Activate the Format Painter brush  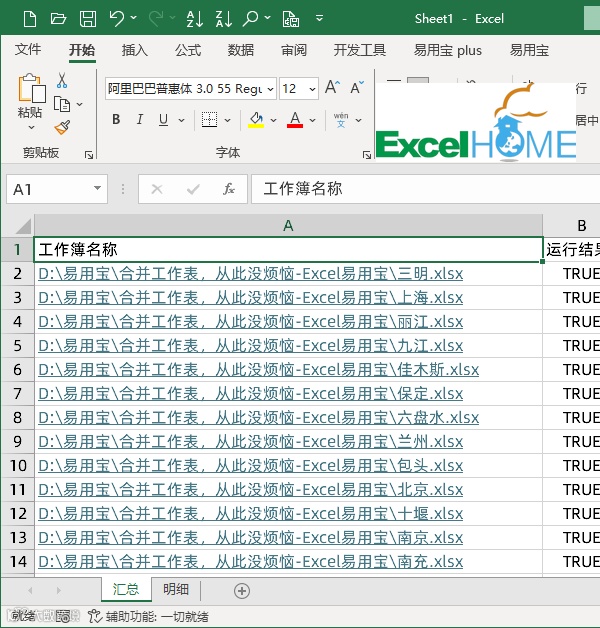pos(62,128)
